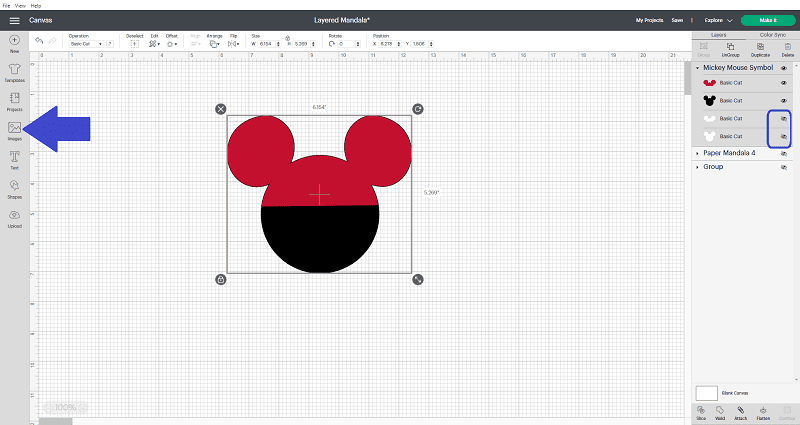The width and height of the screenshot is (800, 425).
Task: Show the Paper Mandala 4 group
Action: (x=784, y=153)
